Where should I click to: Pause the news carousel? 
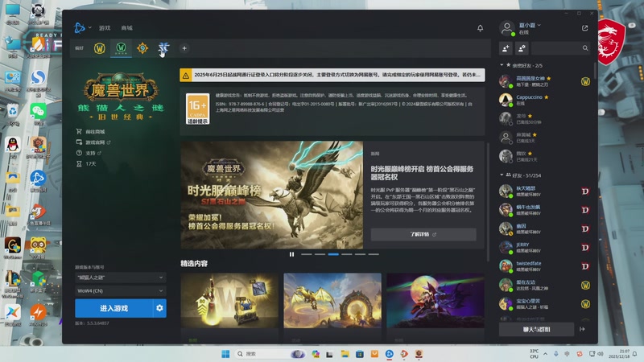click(x=291, y=254)
